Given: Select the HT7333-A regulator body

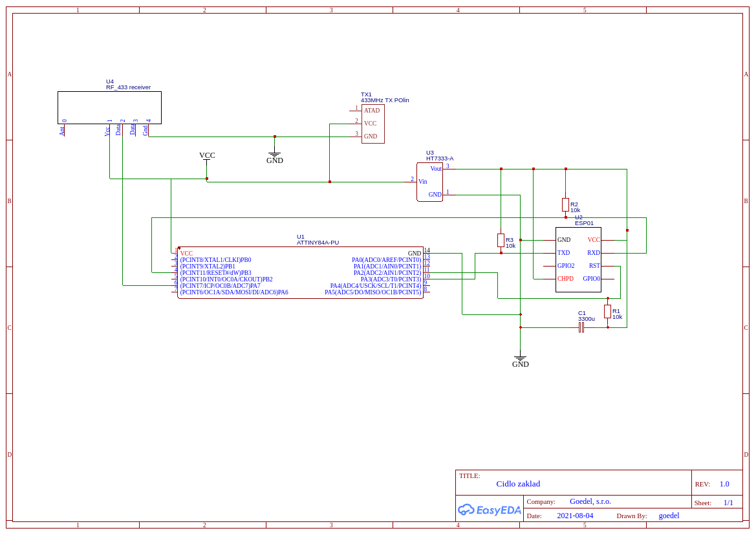Looking at the screenshot, I should pyautogui.click(x=429, y=182).
